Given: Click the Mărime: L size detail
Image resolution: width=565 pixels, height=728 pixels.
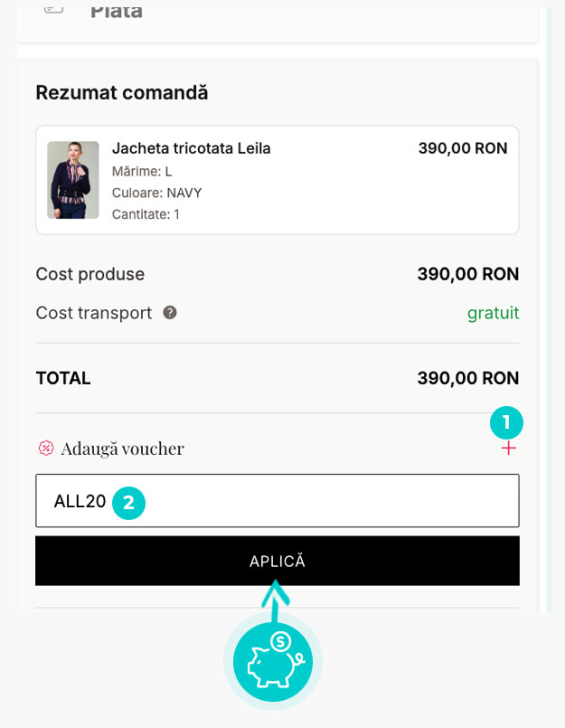Looking at the screenshot, I should click(x=142, y=171).
